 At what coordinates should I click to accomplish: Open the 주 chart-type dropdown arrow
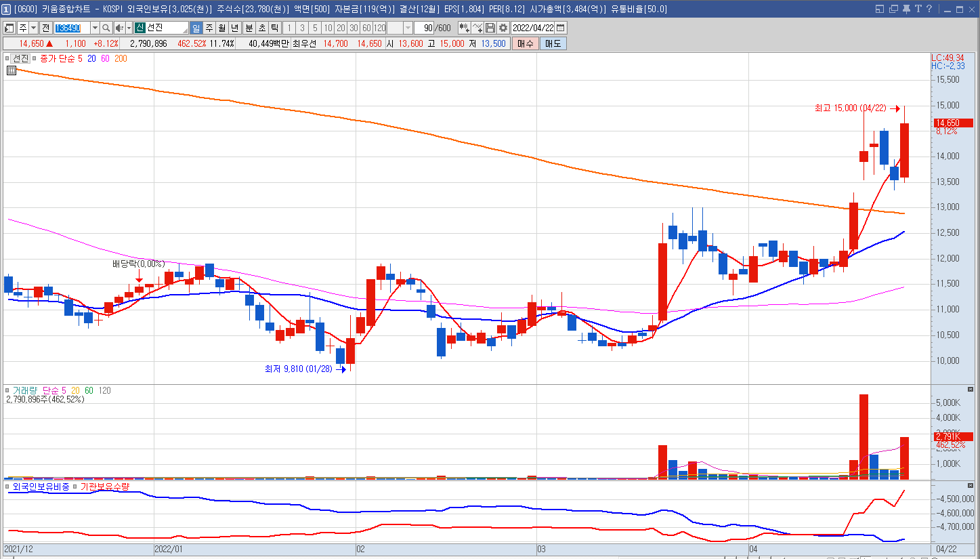pyautogui.click(x=33, y=28)
